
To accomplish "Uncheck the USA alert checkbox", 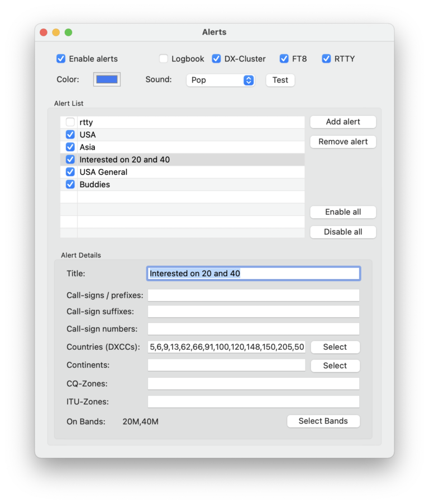I will coord(70,134).
